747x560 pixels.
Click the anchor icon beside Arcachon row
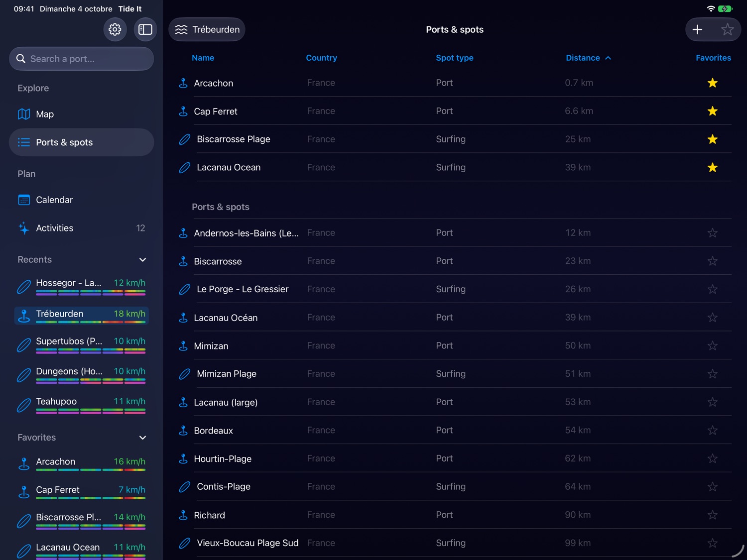click(183, 83)
